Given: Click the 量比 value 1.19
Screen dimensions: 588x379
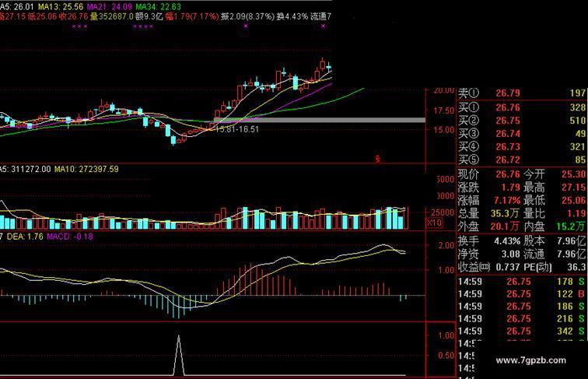Looking at the screenshot, I should tap(576, 213).
